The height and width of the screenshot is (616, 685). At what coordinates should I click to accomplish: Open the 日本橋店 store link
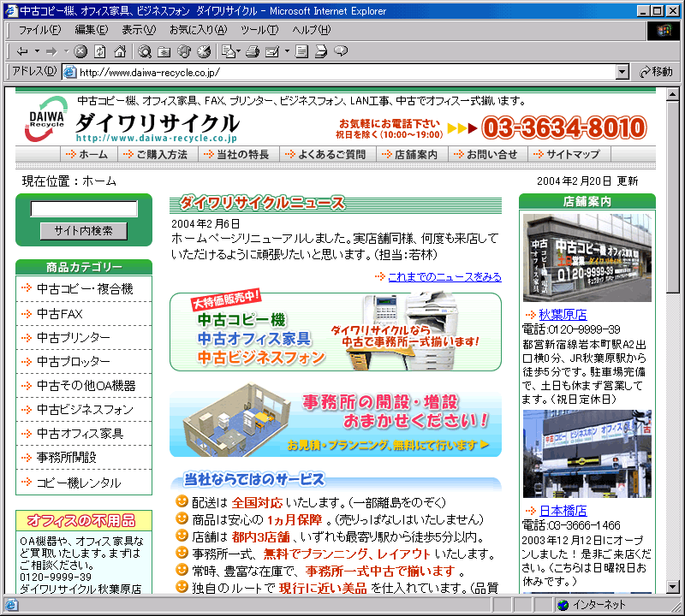[x=563, y=511]
